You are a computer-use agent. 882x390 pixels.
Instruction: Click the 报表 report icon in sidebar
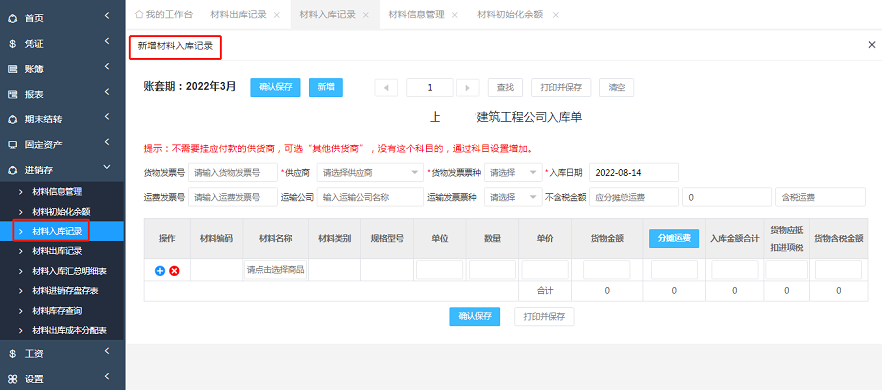(x=12, y=95)
